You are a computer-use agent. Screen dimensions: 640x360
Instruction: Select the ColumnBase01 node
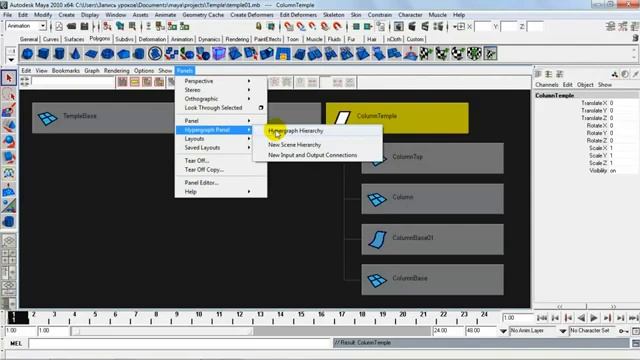coord(432,239)
